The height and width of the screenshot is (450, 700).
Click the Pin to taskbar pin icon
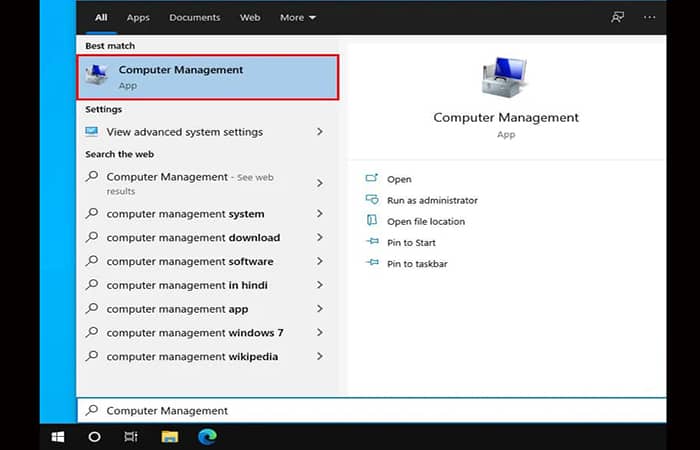point(371,263)
